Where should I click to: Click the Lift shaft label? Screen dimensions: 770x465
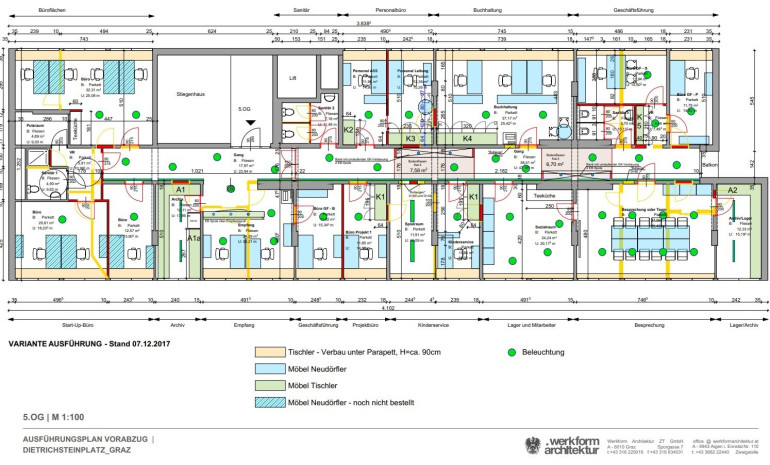pos(292,76)
